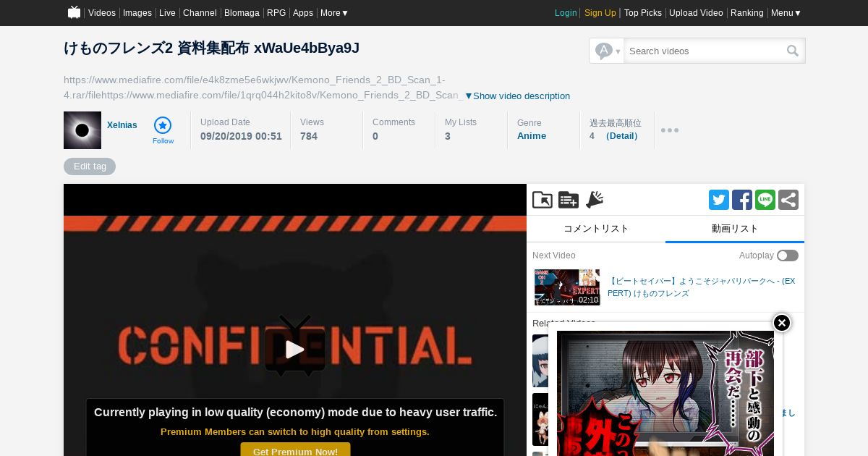Share the video on Facebook
Screen dimensions: 868x456
[742, 200]
